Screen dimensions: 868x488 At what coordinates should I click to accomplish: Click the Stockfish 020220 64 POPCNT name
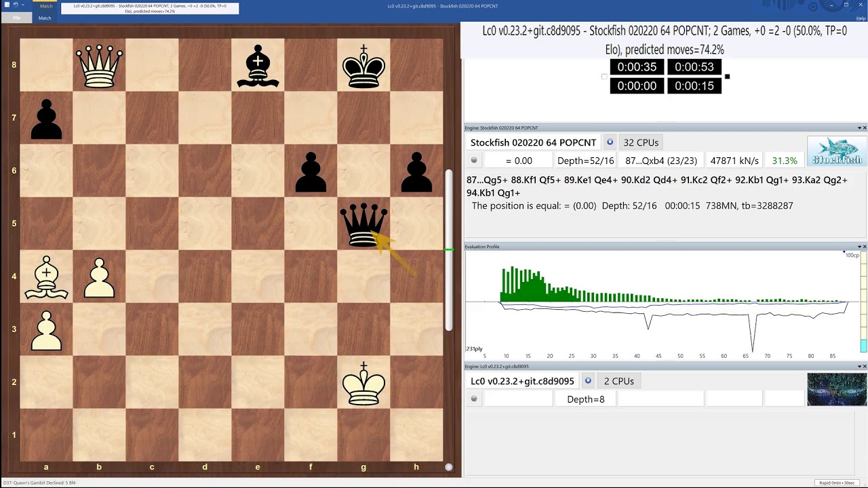tap(533, 142)
